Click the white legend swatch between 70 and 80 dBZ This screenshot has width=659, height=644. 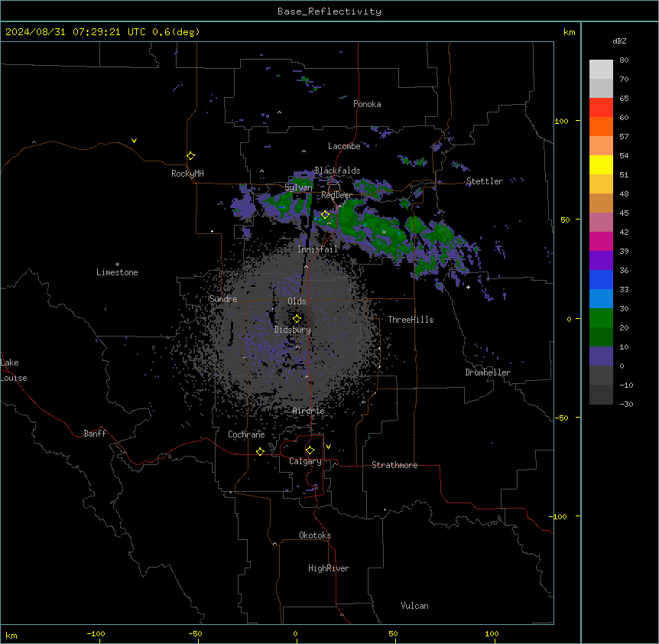pyautogui.click(x=601, y=70)
